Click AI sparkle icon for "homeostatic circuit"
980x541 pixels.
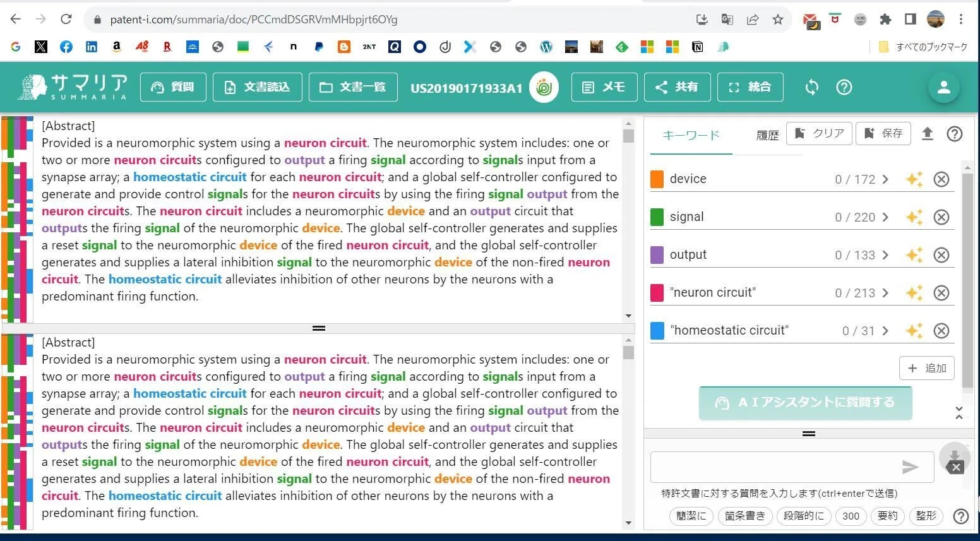[x=914, y=331]
